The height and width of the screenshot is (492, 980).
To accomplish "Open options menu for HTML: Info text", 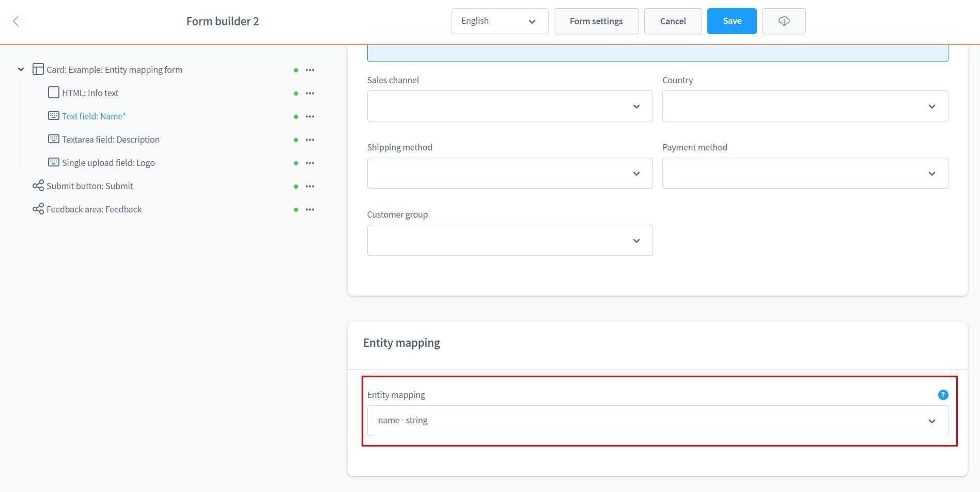I will pos(309,94).
